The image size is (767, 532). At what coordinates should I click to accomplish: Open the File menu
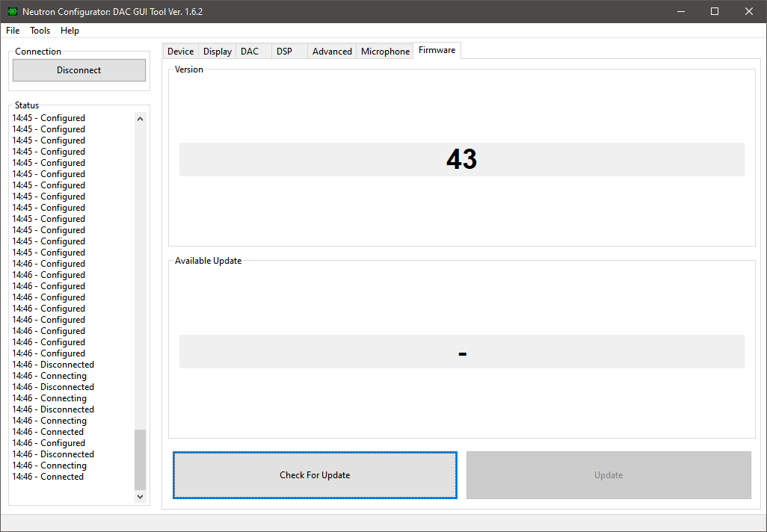coord(13,31)
